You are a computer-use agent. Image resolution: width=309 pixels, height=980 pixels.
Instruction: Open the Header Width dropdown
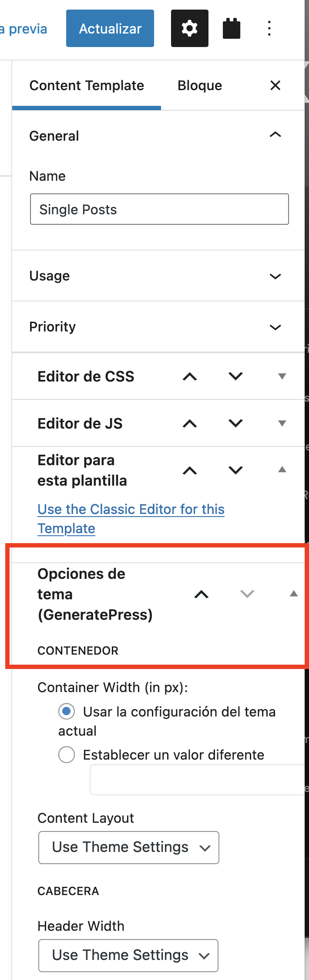128,955
